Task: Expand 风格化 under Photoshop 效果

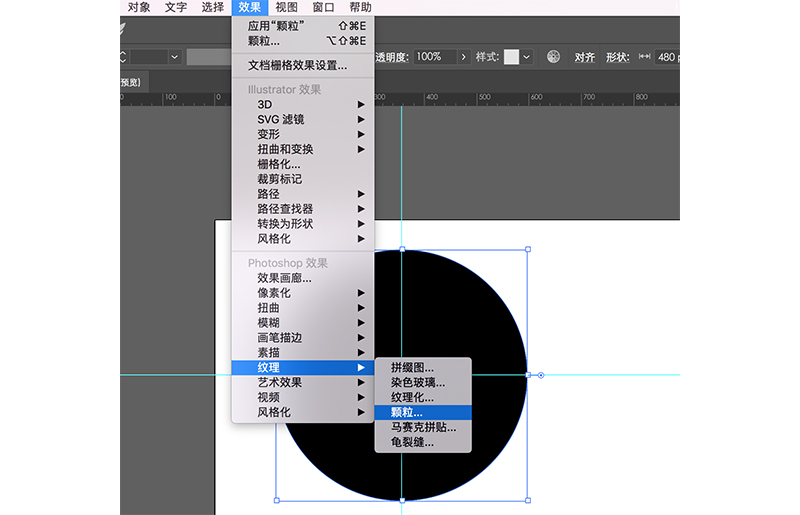Action: (303, 412)
